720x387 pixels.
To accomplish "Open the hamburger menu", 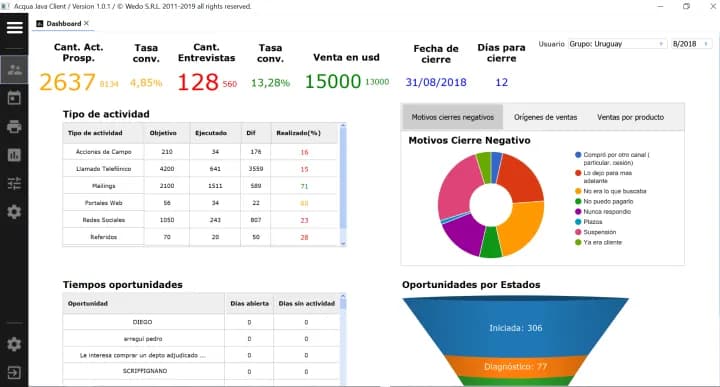I will (14, 28).
